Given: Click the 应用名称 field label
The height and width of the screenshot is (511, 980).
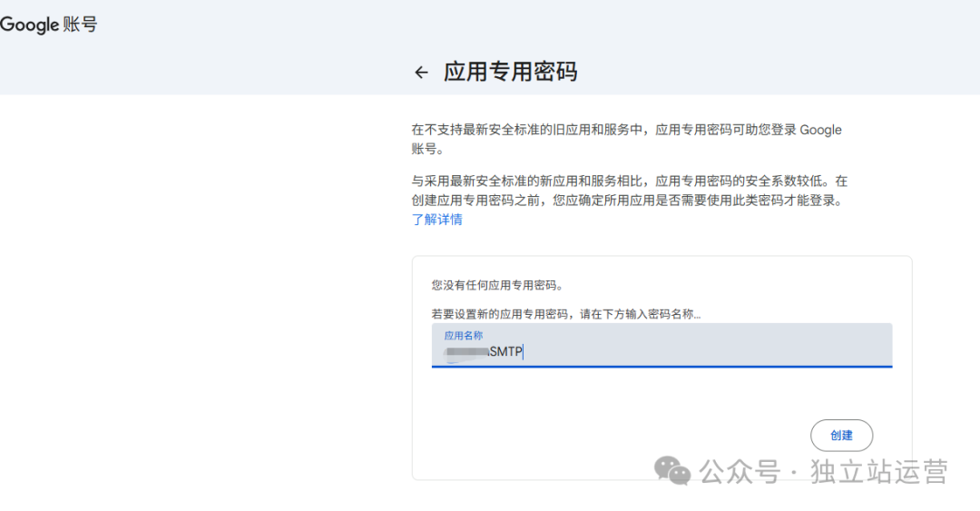Looking at the screenshot, I should click(463, 336).
